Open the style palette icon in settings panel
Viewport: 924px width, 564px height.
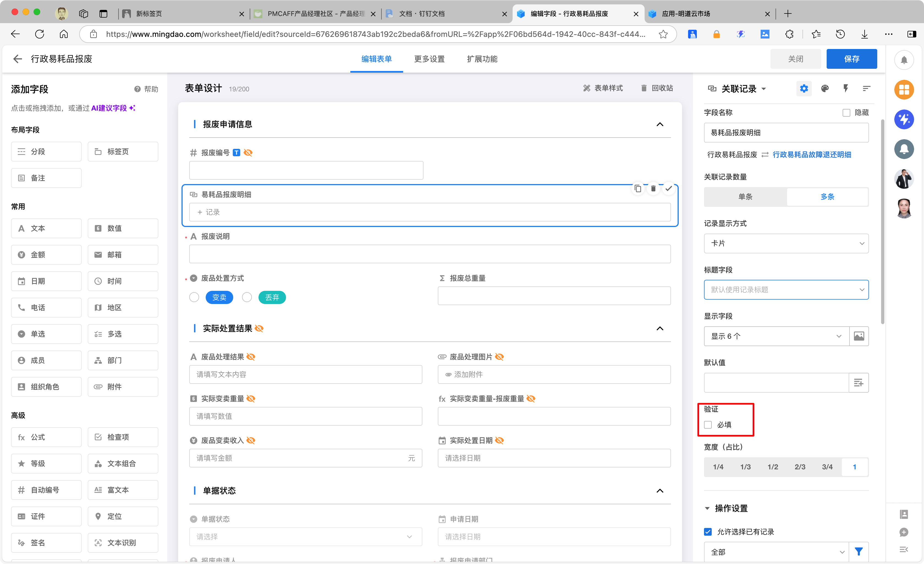coord(825,89)
